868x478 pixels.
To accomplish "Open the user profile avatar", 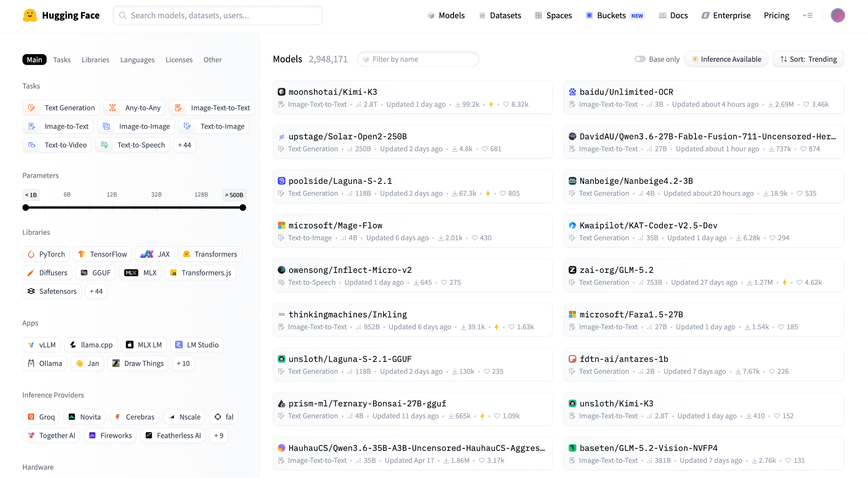I will click(x=837, y=15).
